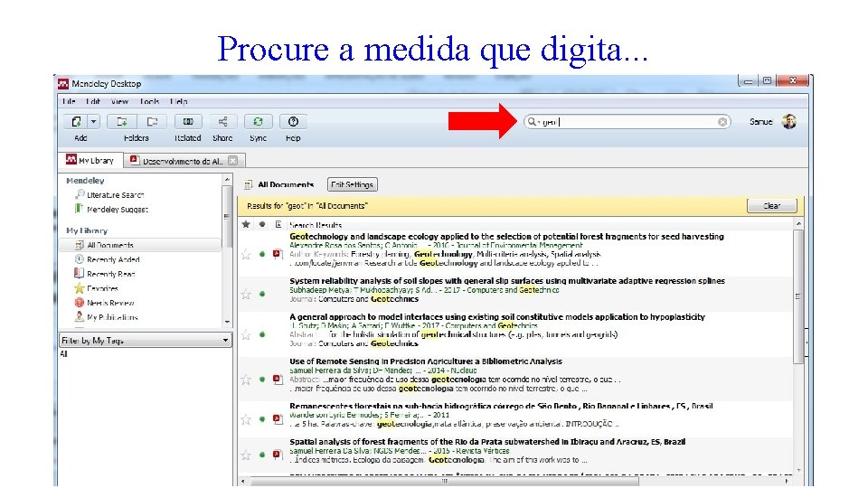Screen dimensions: 868x488
Task: Sort by the PDF attachment column header
Action: 278,224
